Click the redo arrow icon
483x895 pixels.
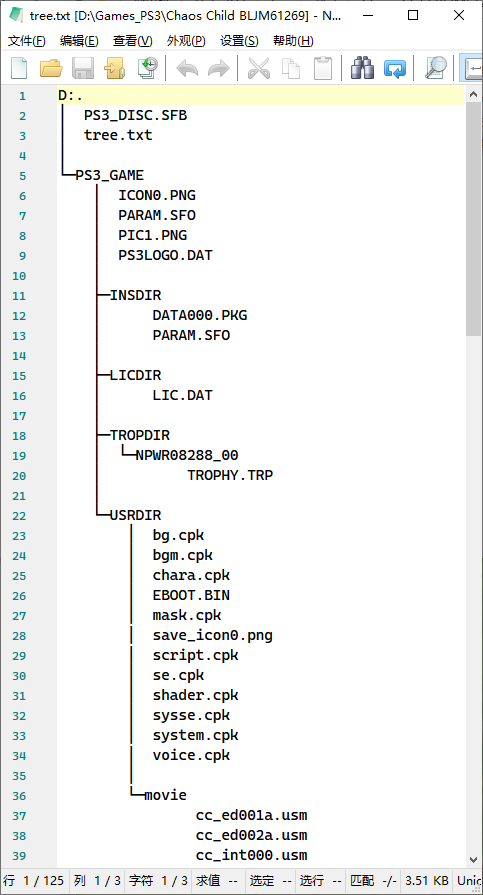218,68
